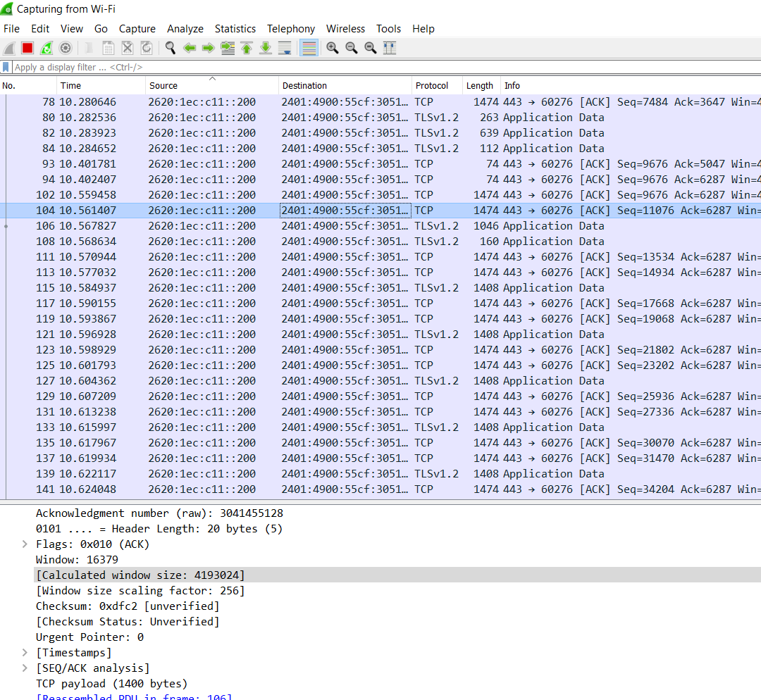The height and width of the screenshot is (700, 761).
Task: Jump to the first packet
Action: (x=247, y=48)
